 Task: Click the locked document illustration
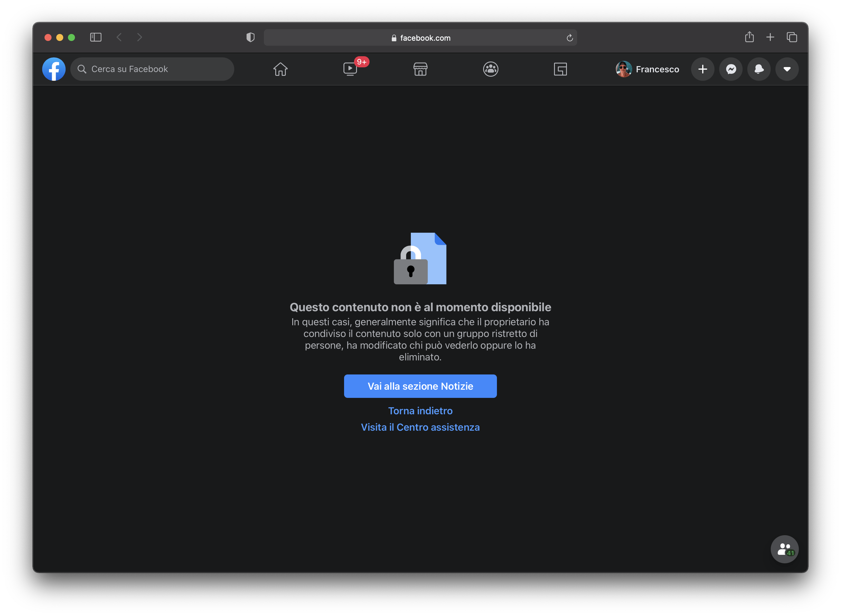(420, 259)
